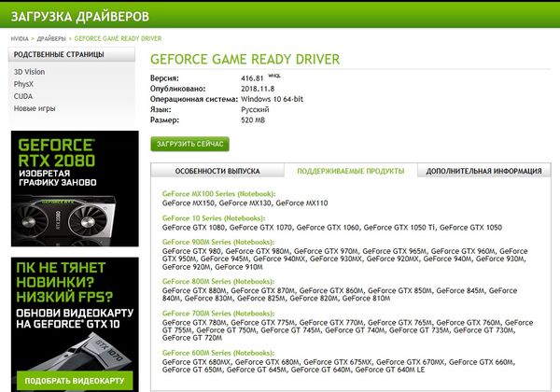Click the Windows 10 64-bit value
This screenshot has height=392, width=560.
point(272,99)
